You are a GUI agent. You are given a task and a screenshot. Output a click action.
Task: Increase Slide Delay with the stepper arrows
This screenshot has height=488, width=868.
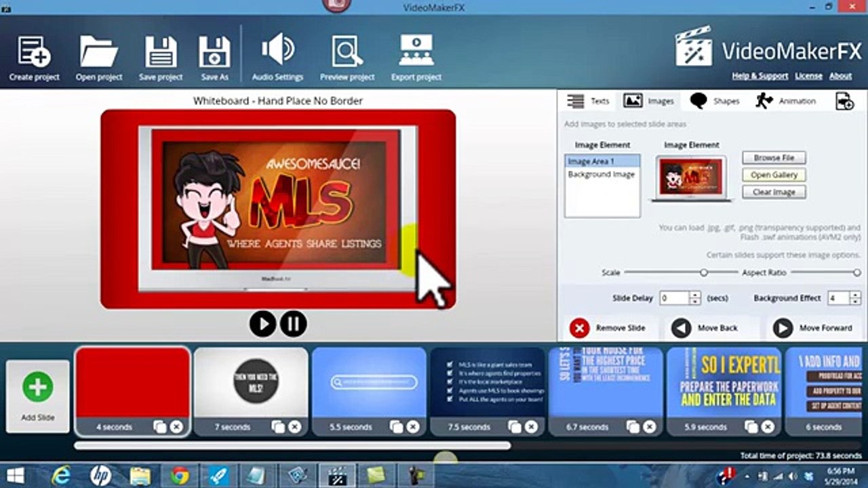[694, 296]
